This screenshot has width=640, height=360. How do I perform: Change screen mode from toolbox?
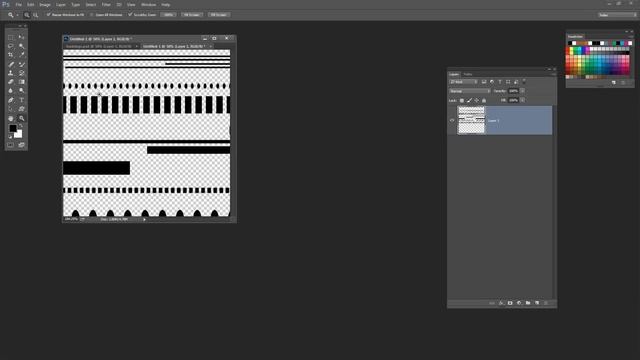(22, 145)
